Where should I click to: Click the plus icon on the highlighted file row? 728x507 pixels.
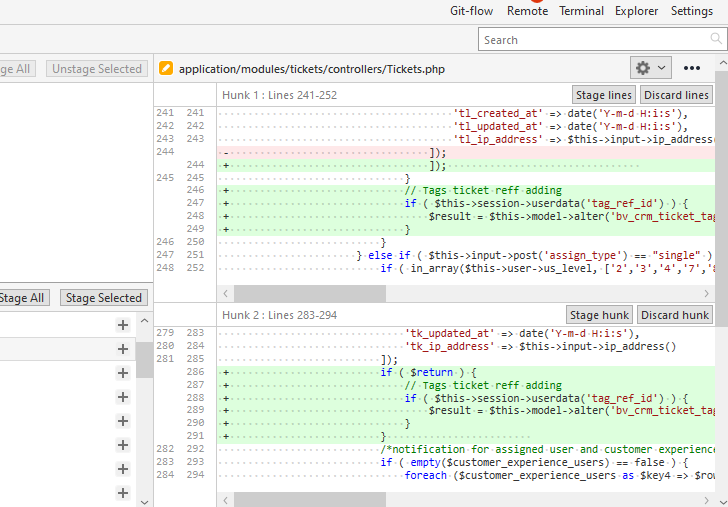pos(123,349)
